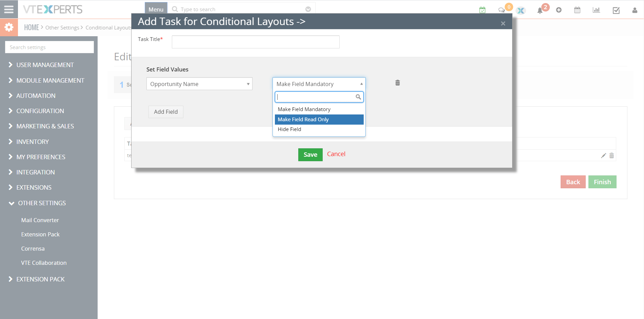Open the reports bar chart icon
The image size is (644, 319).
pyautogui.click(x=596, y=10)
